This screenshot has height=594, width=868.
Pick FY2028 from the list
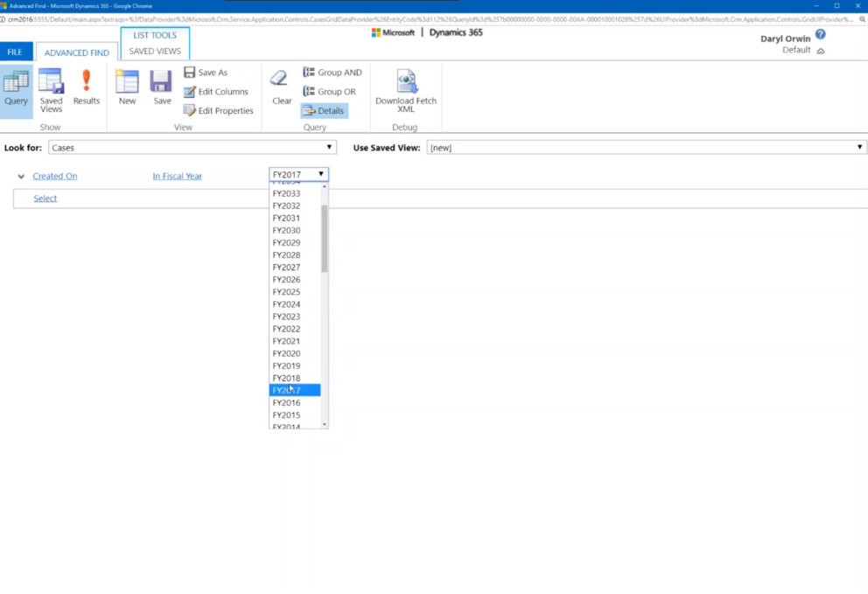pos(295,255)
